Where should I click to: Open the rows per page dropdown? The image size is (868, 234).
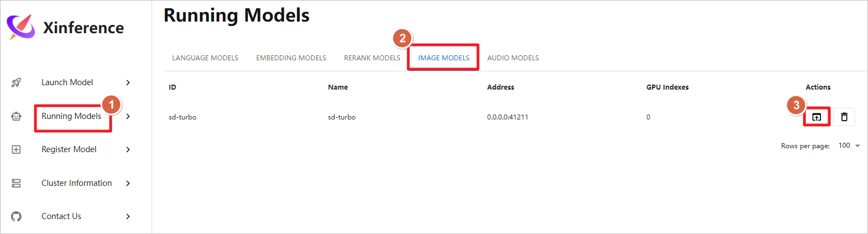[x=849, y=145]
